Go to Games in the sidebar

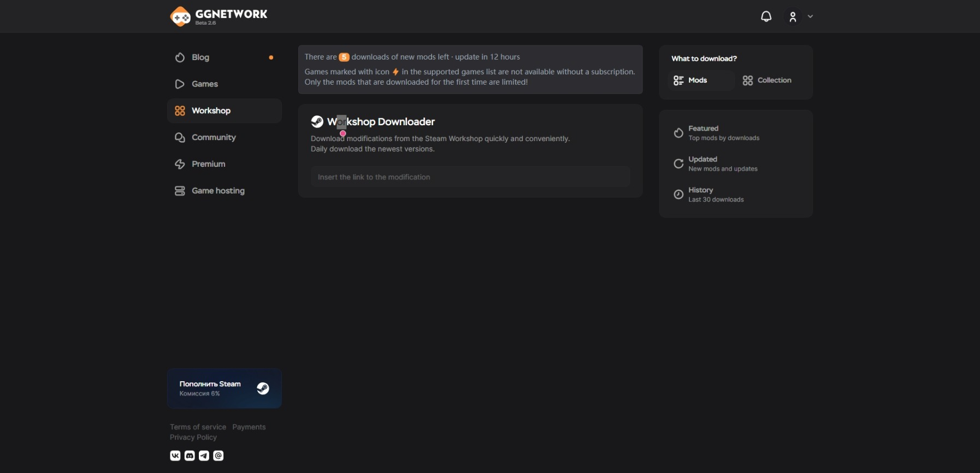click(225, 84)
